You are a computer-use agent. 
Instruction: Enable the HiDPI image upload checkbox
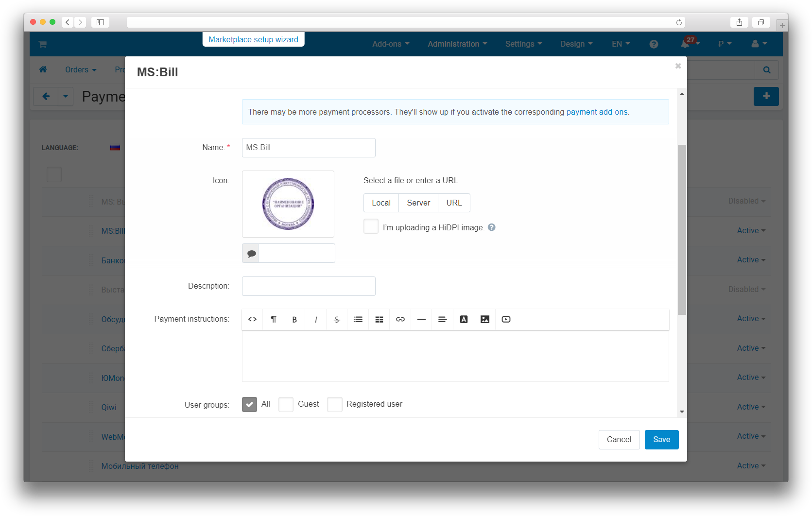371,226
